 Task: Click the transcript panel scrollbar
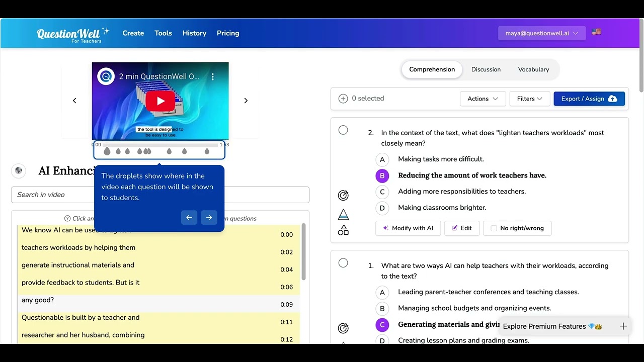303,251
